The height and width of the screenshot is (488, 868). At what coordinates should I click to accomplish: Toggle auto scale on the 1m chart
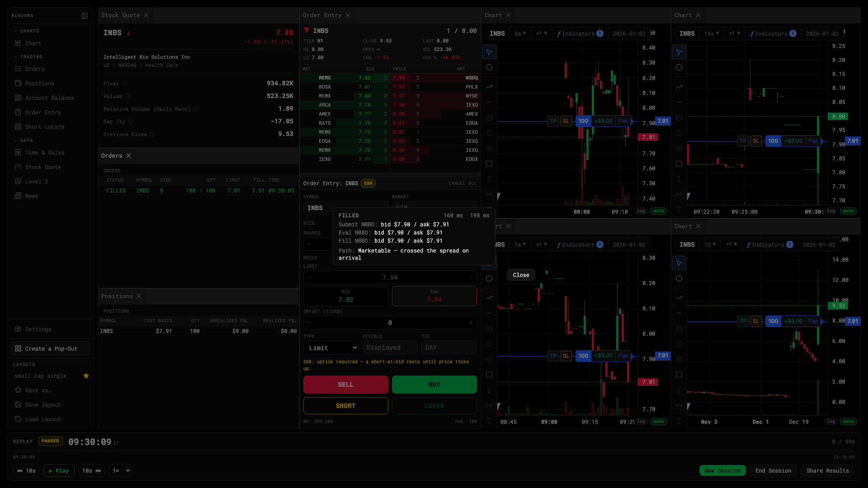(659, 422)
